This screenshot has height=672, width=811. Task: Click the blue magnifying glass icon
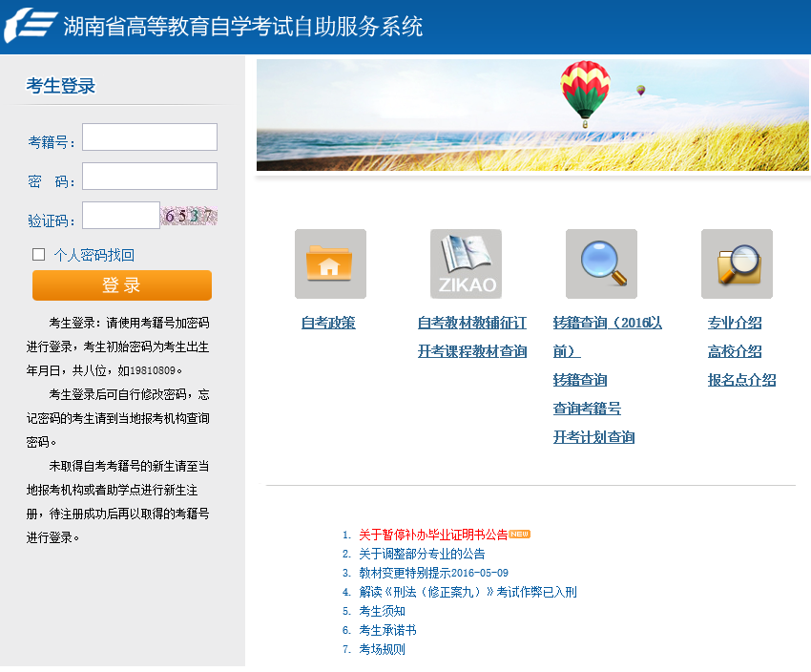click(x=601, y=263)
